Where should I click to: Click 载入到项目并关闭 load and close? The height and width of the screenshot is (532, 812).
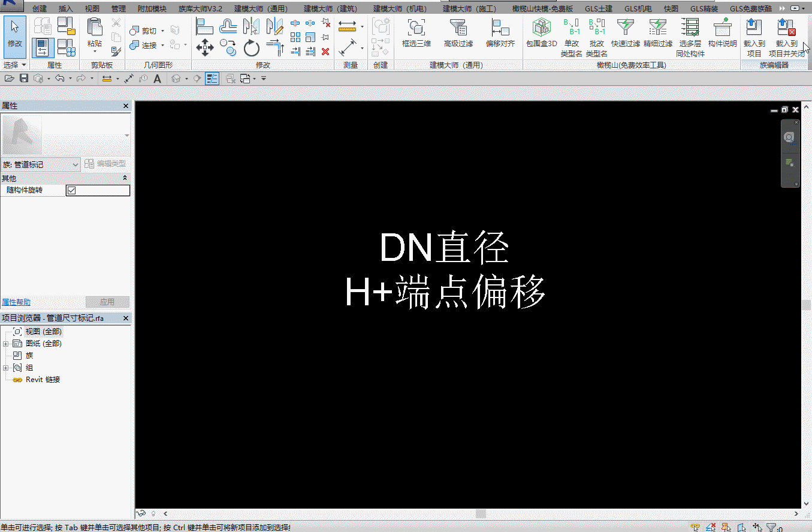point(786,37)
